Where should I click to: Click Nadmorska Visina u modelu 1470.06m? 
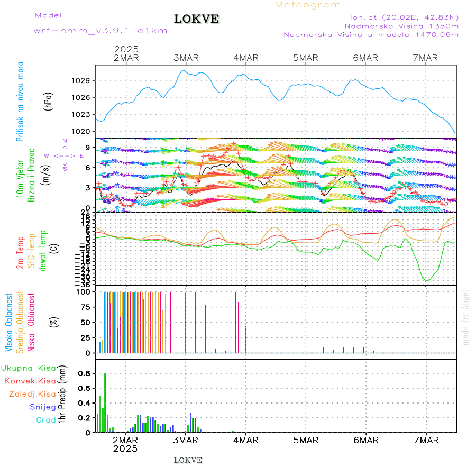tap(371, 34)
